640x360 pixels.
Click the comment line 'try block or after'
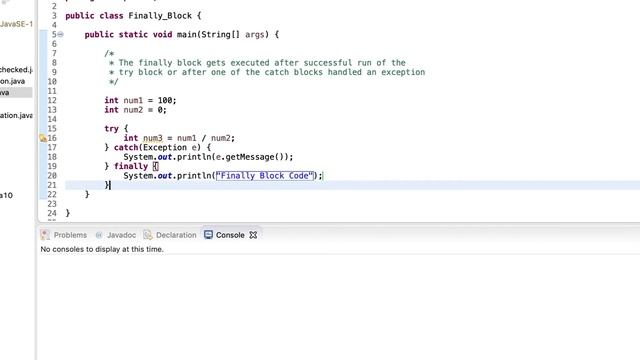(267, 72)
